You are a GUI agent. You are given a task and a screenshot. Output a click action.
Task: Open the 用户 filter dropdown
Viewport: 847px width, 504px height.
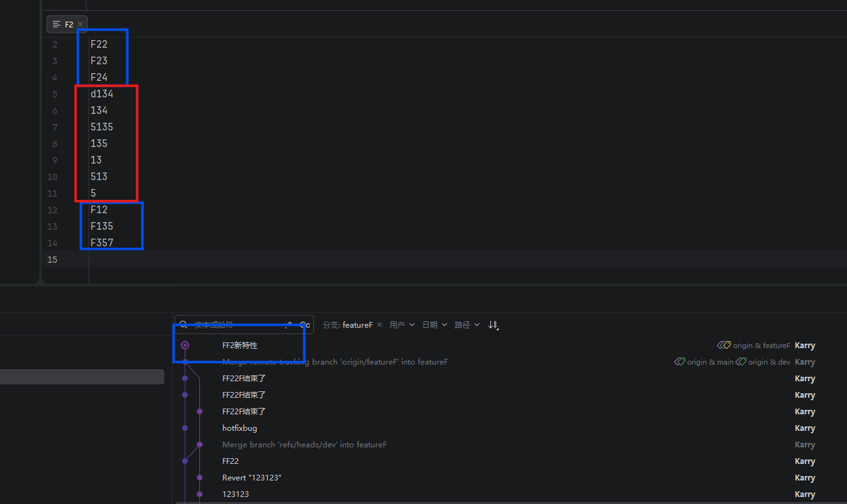coord(402,325)
